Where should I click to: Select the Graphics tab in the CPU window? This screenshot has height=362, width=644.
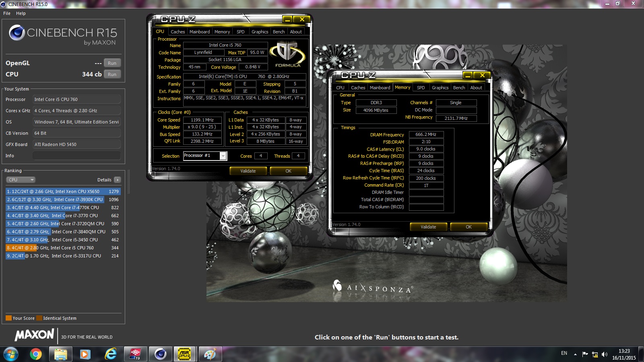click(260, 32)
